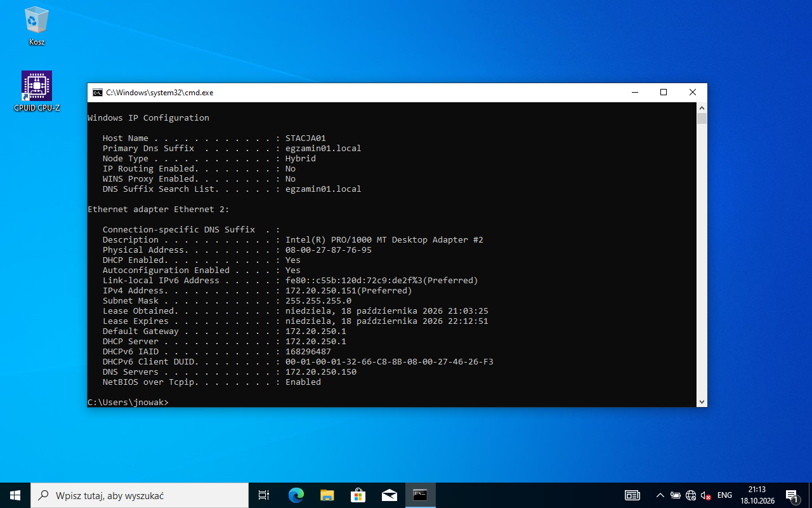812x508 pixels.
Task: Open the notification center icon
Action: (792, 495)
